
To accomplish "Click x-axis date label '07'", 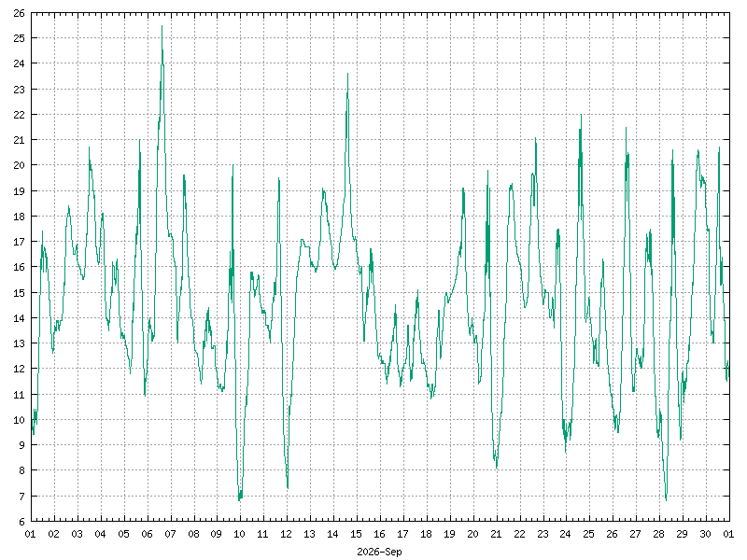I will pyautogui.click(x=170, y=534).
